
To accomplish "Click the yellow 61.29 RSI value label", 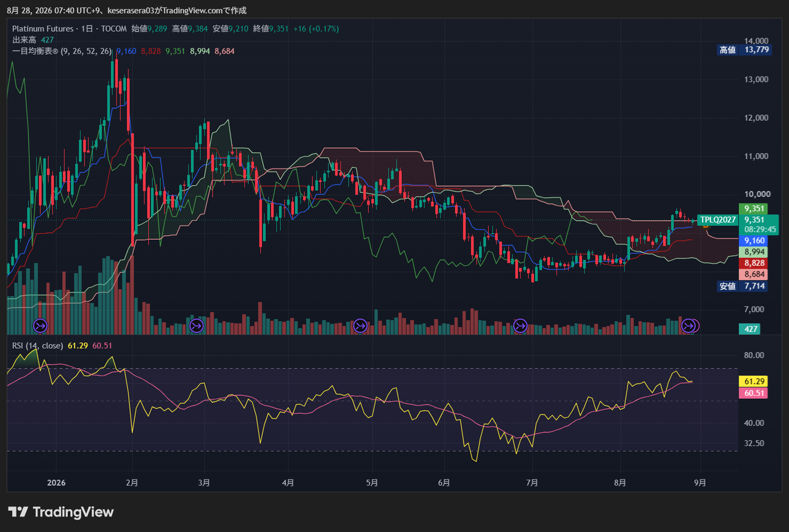I will pos(754,382).
